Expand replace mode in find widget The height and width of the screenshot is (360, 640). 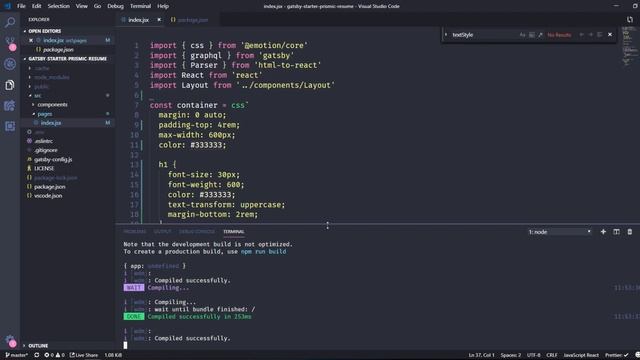446,35
